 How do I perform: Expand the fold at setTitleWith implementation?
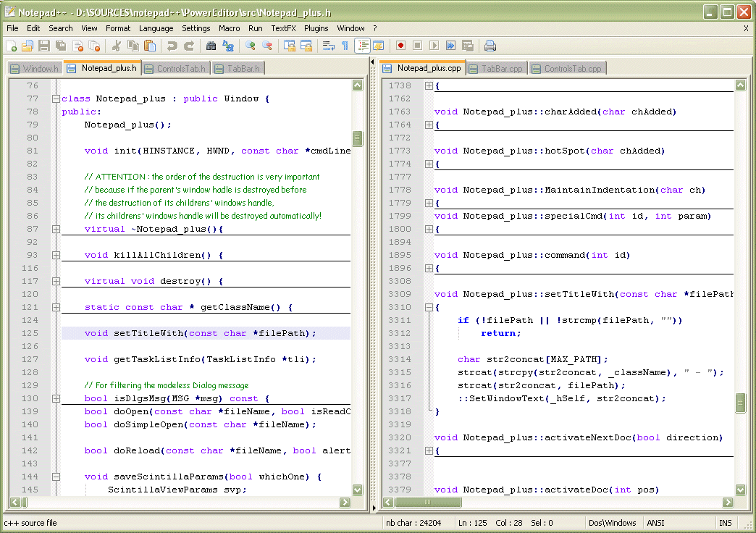[x=429, y=306]
